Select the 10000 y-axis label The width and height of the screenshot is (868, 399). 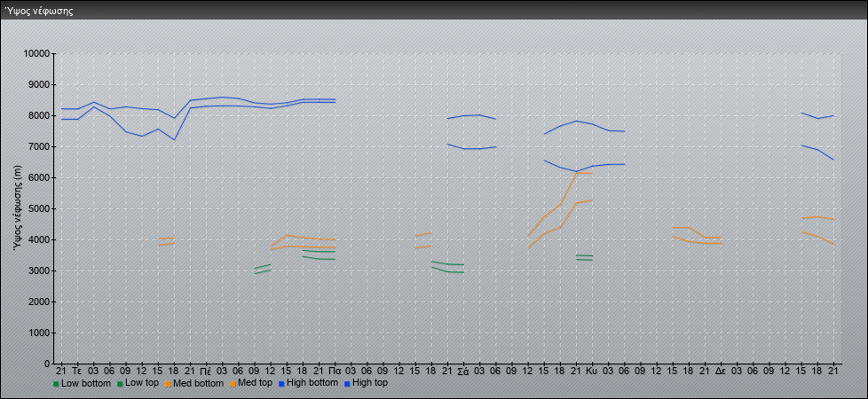click(x=36, y=54)
